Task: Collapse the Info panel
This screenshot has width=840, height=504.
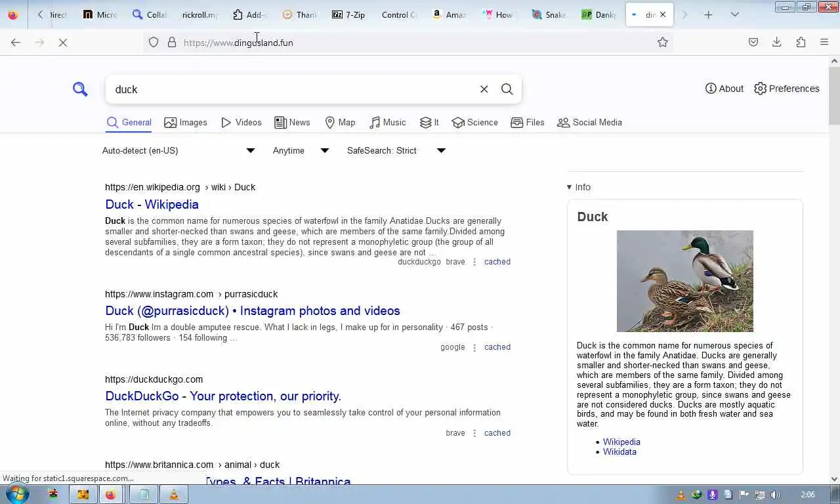Action: point(579,187)
